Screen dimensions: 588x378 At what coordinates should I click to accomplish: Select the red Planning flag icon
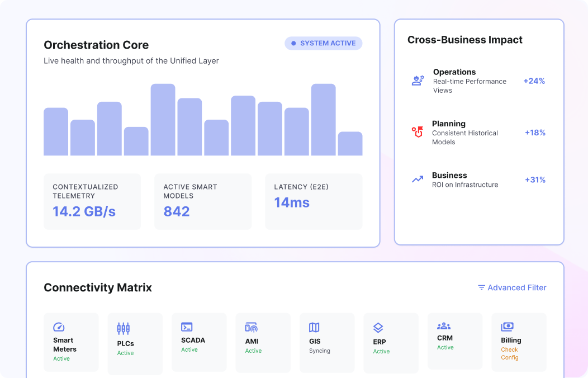pos(416,132)
